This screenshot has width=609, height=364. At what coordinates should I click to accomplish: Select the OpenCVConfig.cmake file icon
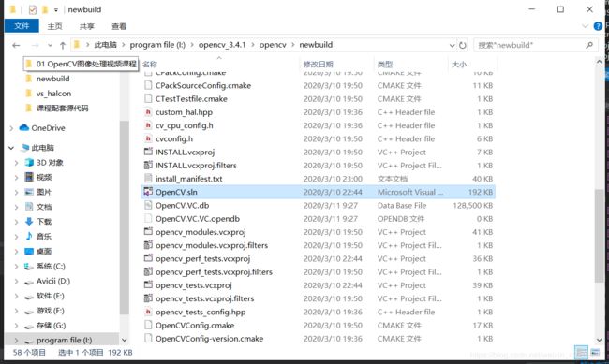tap(148, 326)
